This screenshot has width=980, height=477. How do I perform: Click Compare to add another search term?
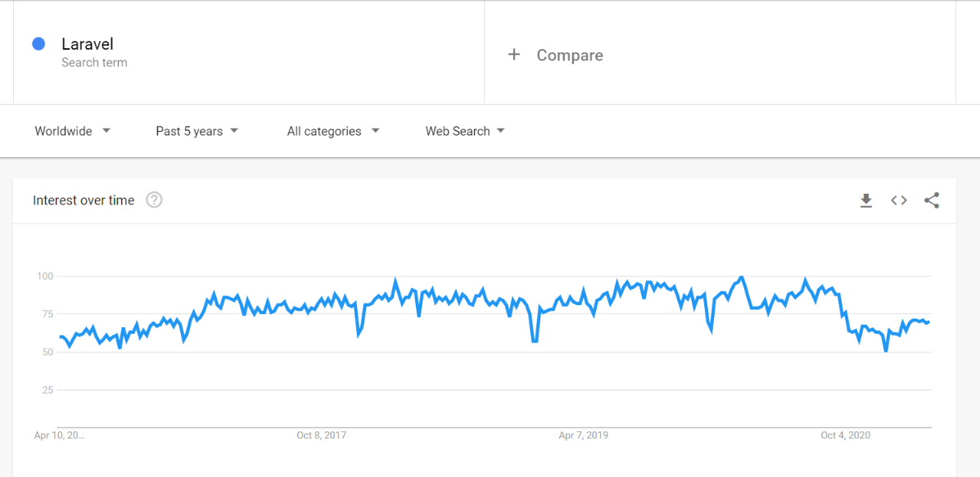569,55
